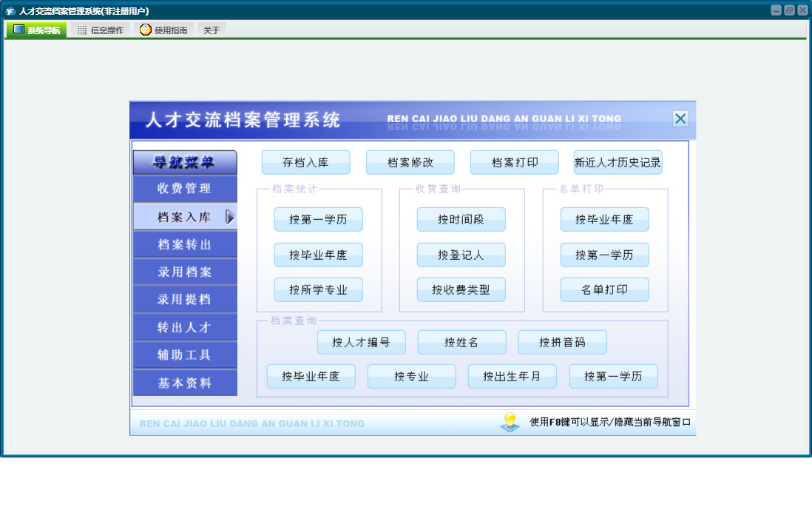Image resolution: width=812 pixels, height=530 pixels.
Task: Select 录用提档 in the navigation menu
Action: point(185,299)
